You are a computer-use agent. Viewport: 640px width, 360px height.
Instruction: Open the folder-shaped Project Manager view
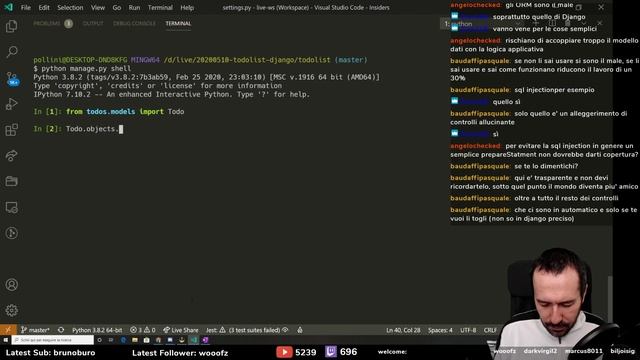(x=11, y=181)
